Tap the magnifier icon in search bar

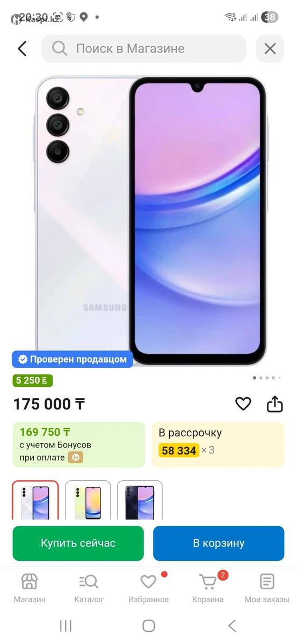click(59, 49)
